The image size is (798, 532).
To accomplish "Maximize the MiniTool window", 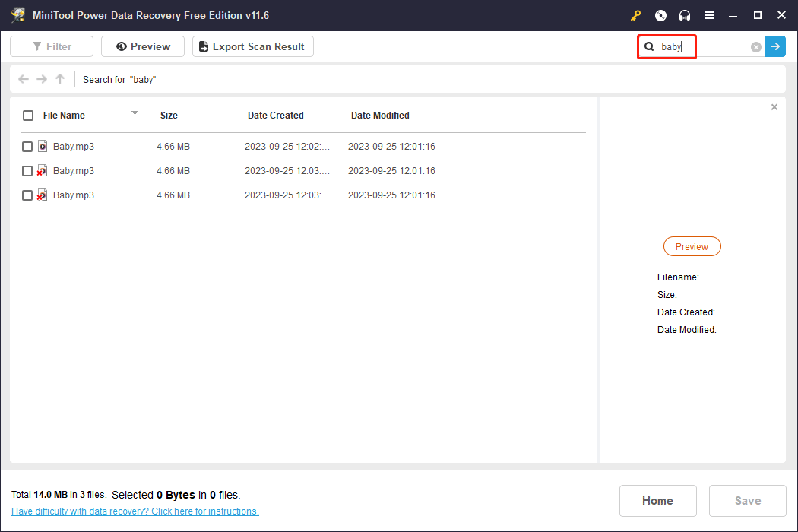I will [757, 16].
